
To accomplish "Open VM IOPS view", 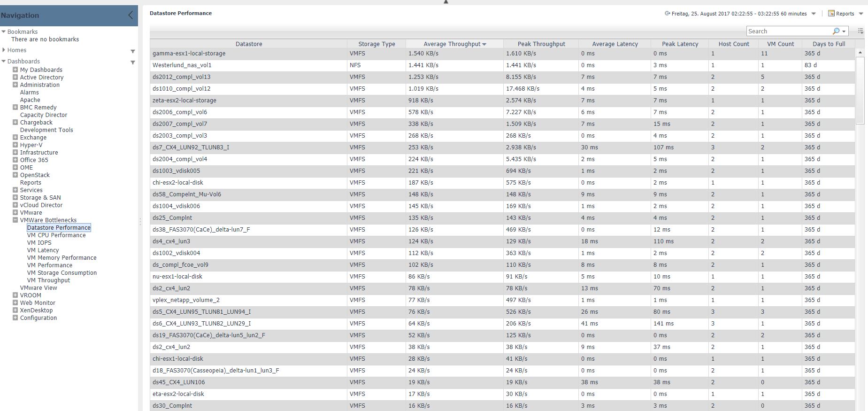I will pyautogui.click(x=39, y=243).
